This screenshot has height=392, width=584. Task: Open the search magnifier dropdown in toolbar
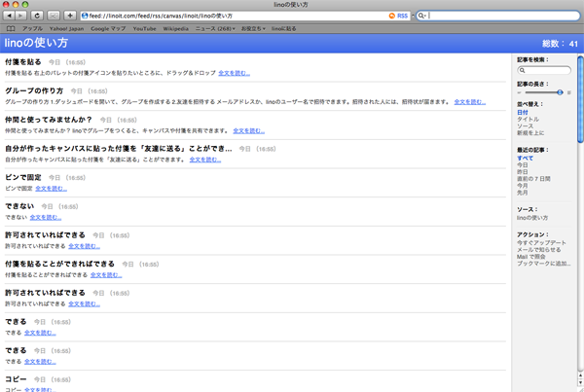coord(422,16)
